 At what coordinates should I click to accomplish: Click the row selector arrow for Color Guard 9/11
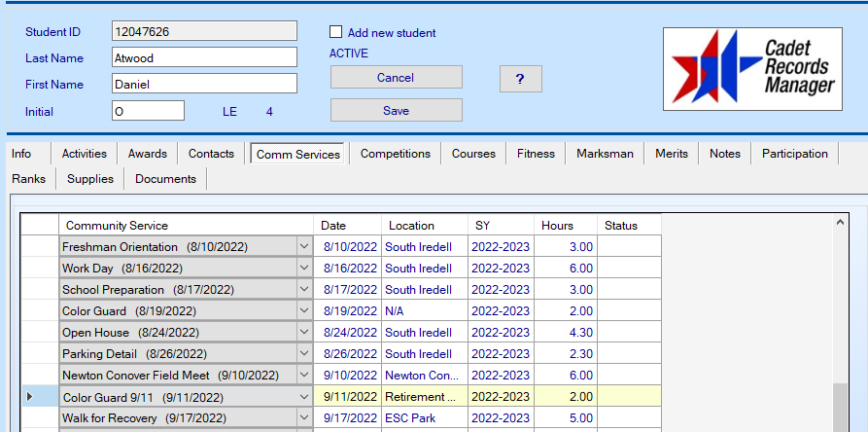pos(27,397)
